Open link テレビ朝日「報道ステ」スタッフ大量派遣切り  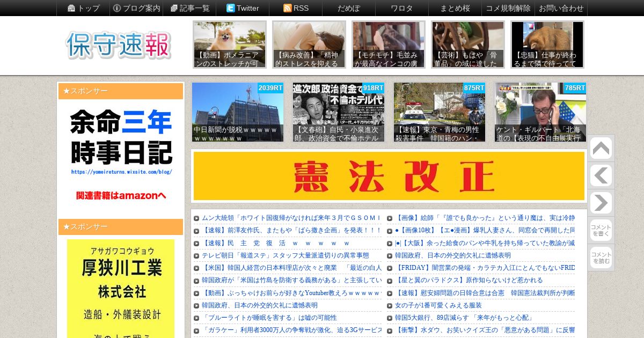click(x=286, y=255)
